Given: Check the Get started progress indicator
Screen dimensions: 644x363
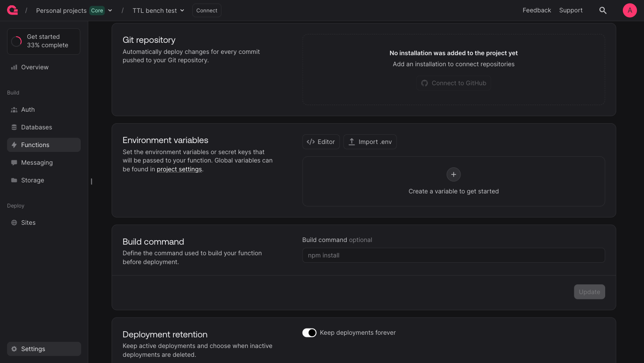Looking at the screenshot, I should (43, 41).
